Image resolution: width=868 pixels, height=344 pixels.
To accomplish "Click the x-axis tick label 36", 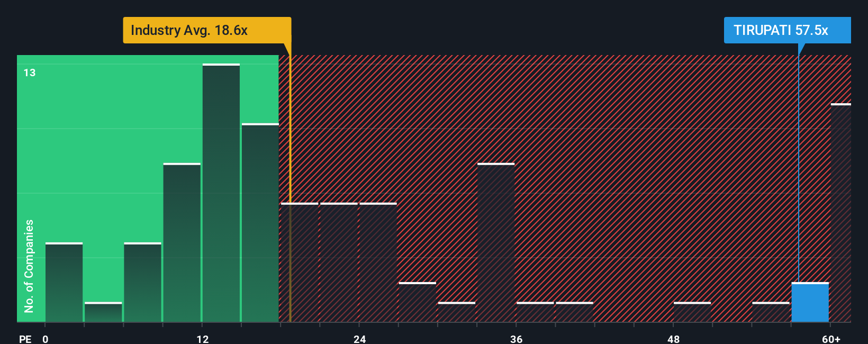I will [516, 339].
